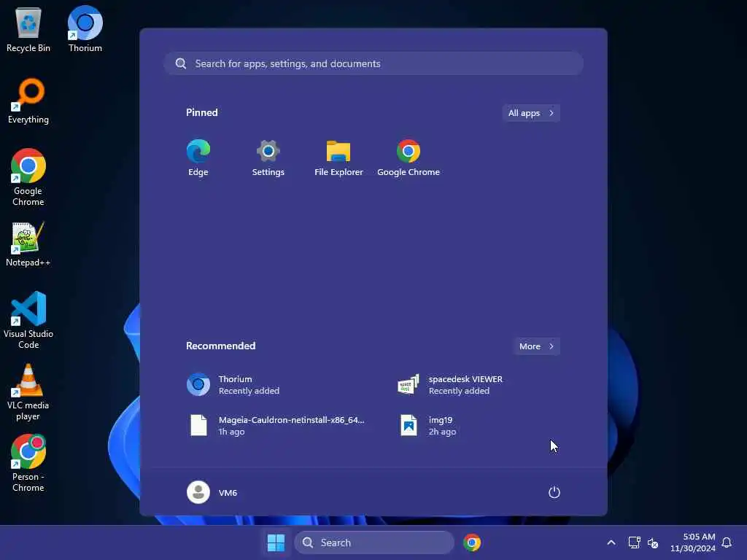This screenshot has width=747, height=560.
Task: Open network status tray icon
Action: [634, 542]
